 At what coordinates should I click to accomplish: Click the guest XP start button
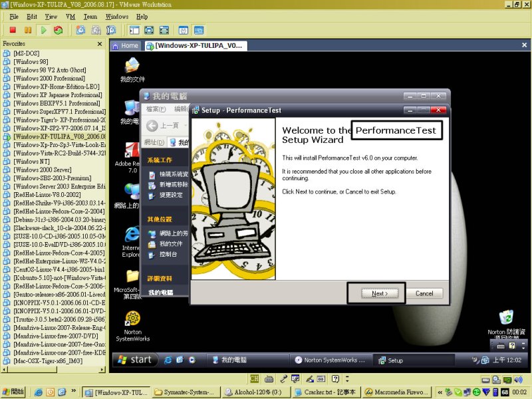[x=135, y=360]
